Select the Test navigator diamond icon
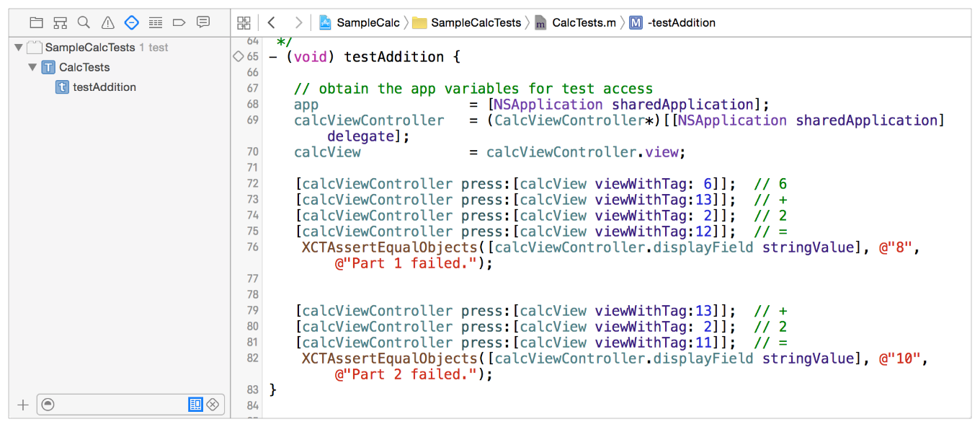Viewport: 980px width, 427px height. (131, 22)
